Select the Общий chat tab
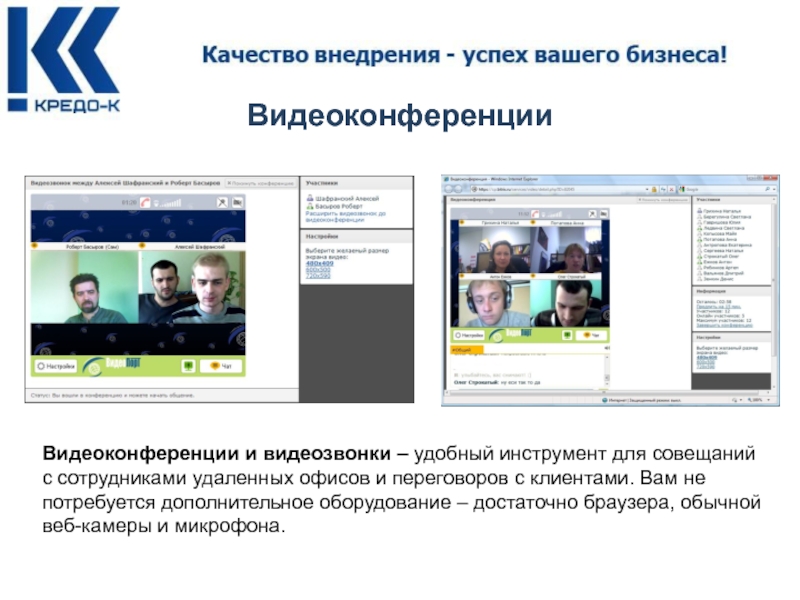 [x=466, y=350]
